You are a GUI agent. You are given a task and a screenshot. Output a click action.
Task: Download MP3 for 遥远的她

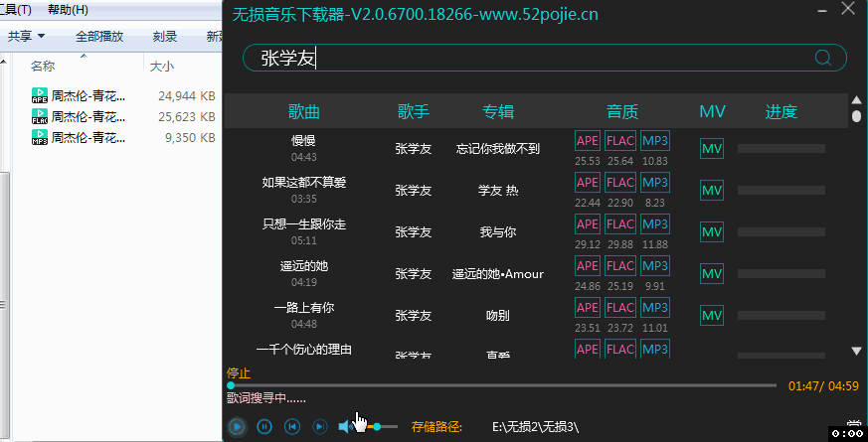tap(655, 266)
